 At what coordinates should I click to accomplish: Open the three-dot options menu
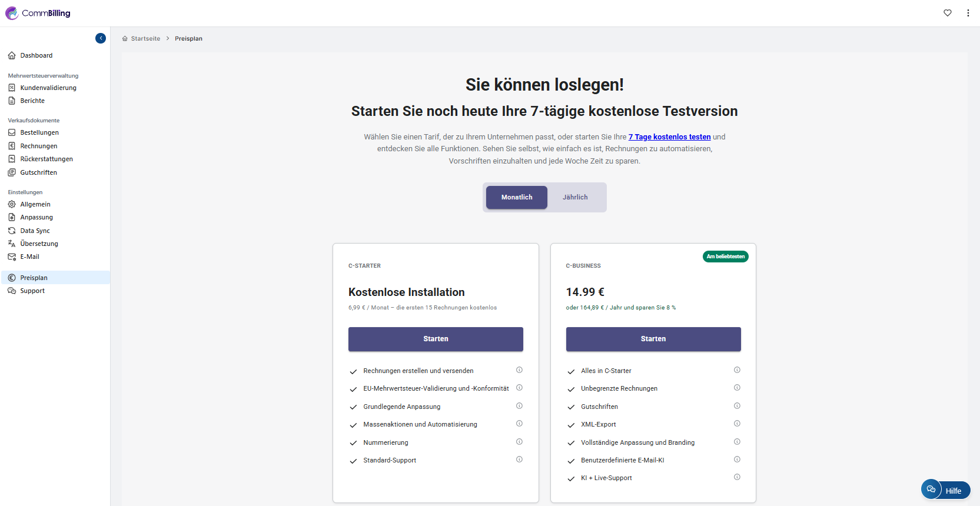coord(968,13)
